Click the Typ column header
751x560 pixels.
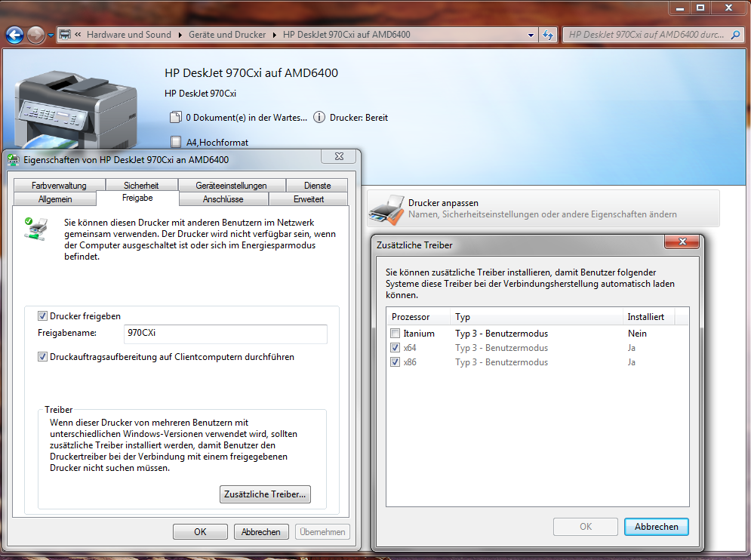536,317
